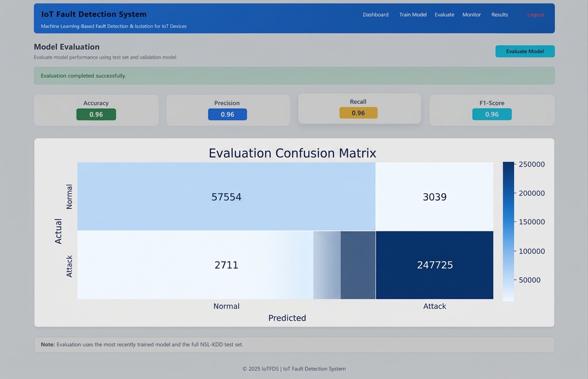
Task: Open the Results nav link
Action: pos(499,15)
